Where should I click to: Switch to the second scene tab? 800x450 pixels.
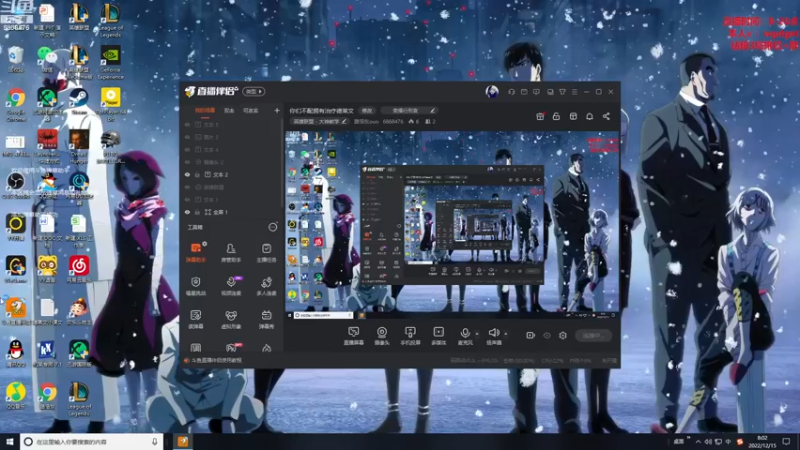coord(229,110)
